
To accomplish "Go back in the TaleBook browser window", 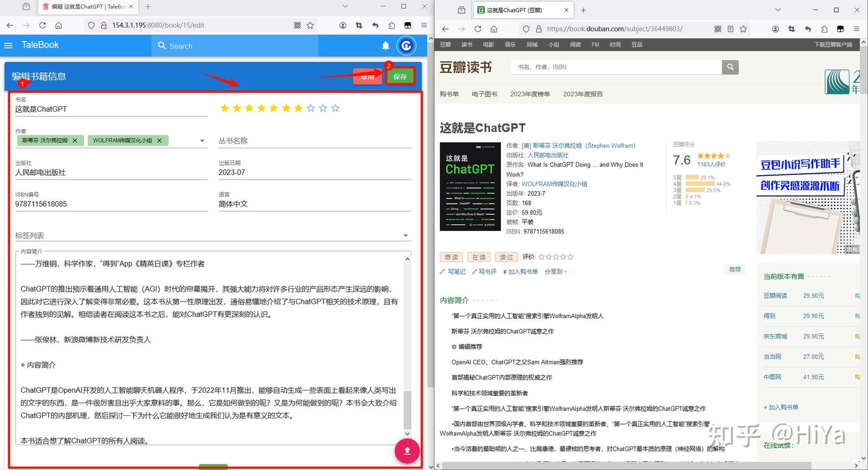I will (x=10, y=25).
